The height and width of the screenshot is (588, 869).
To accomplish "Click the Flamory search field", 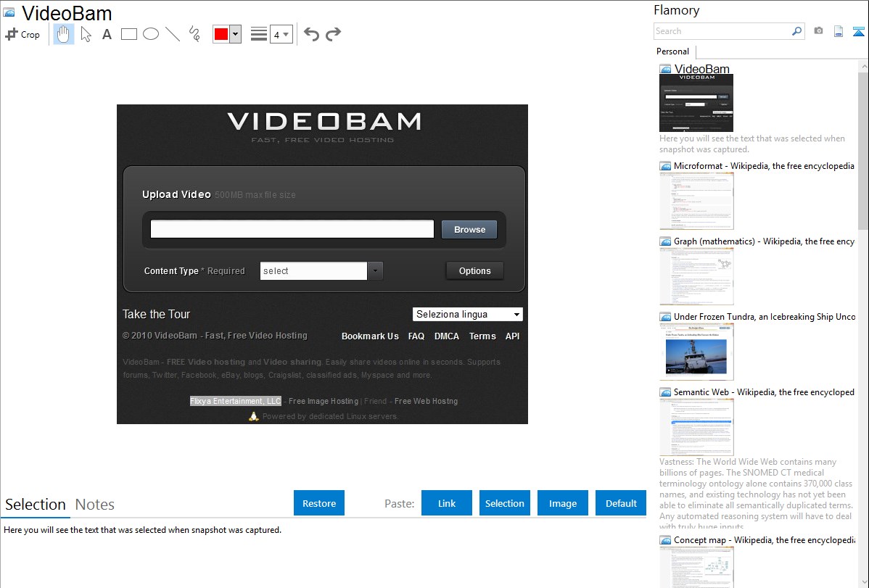I will [722, 31].
